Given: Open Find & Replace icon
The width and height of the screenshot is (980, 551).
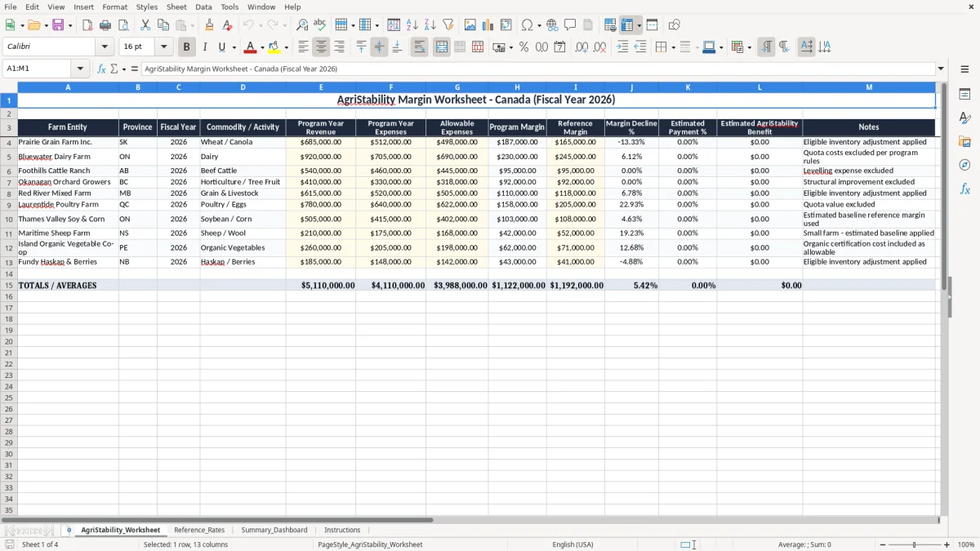Looking at the screenshot, I should point(302,25).
